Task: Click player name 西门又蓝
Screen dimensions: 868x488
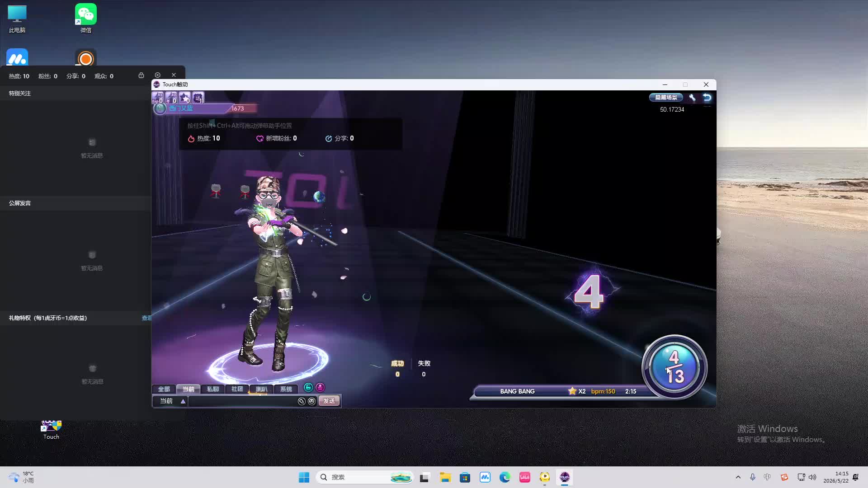Action: point(181,108)
